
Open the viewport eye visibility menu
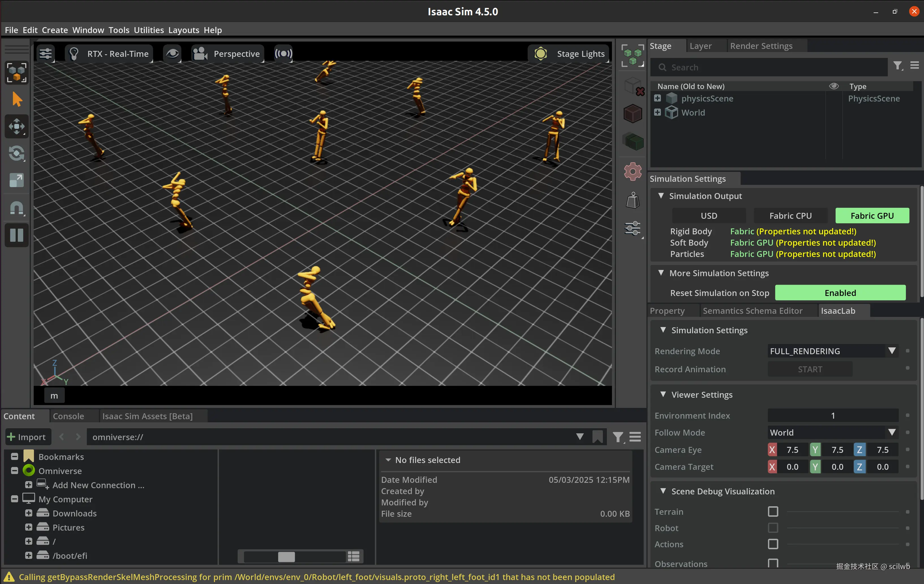[x=172, y=54]
